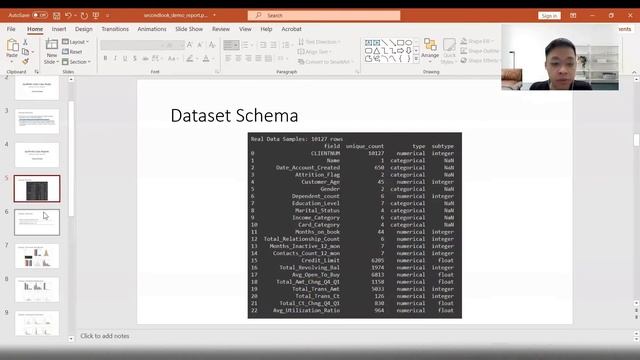The width and height of the screenshot is (640, 360).
Task: Toggle the AutoSave switch
Action: tap(40, 15)
